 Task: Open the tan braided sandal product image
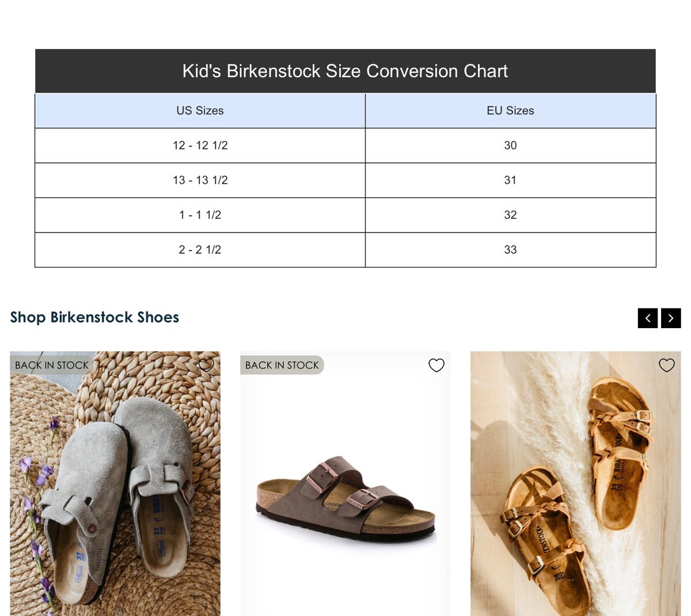pyautogui.click(x=576, y=484)
